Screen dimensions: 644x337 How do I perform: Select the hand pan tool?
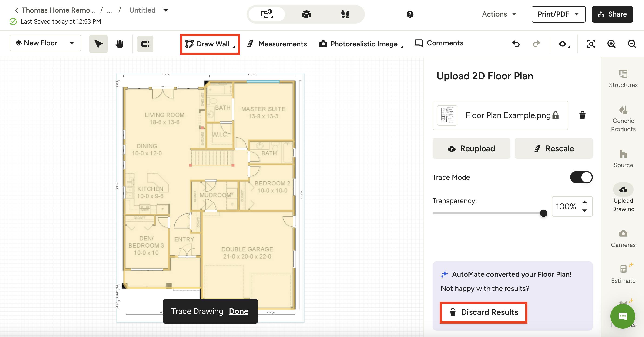[119, 44]
